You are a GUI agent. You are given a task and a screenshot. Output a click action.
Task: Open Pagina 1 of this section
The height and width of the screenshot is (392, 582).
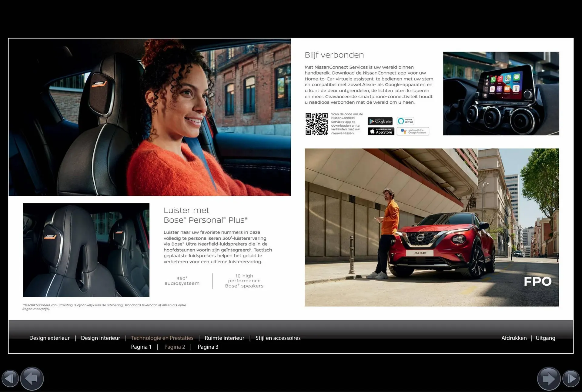[141, 347]
